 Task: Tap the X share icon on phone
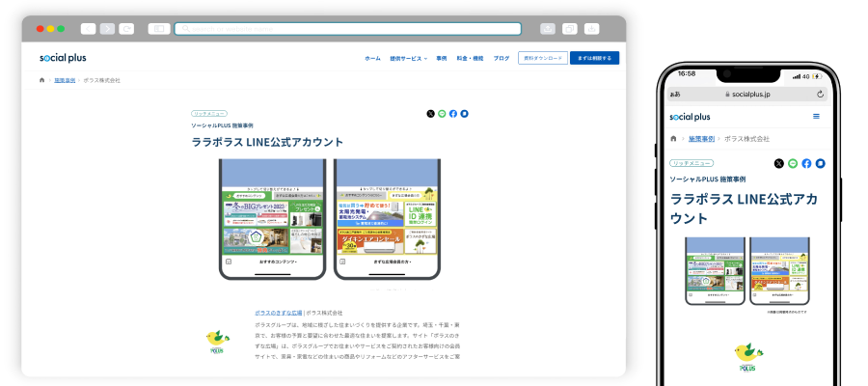pyautogui.click(x=779, y=163)
